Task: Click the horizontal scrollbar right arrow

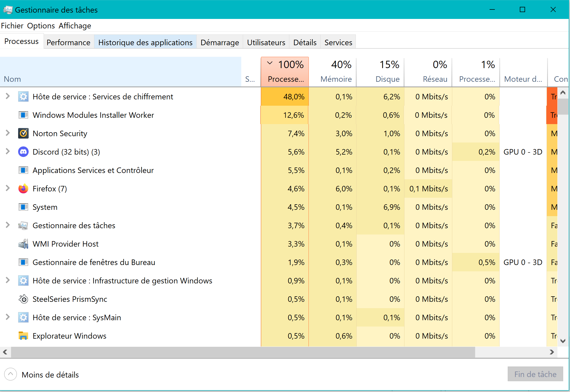Action: tap(552, 352)
